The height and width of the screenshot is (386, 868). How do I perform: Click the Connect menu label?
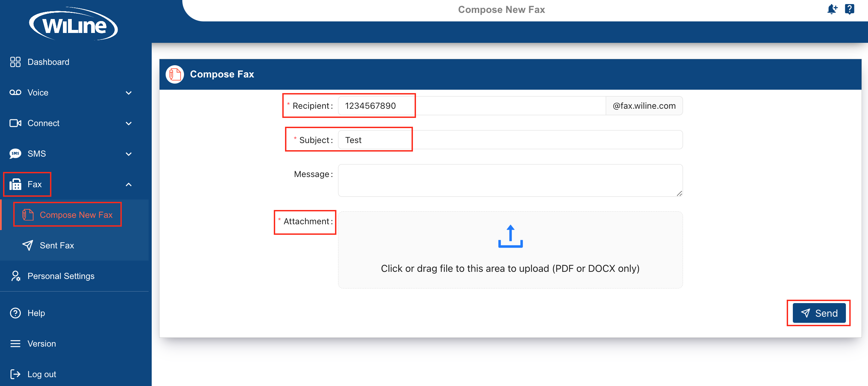pos(44,123)
